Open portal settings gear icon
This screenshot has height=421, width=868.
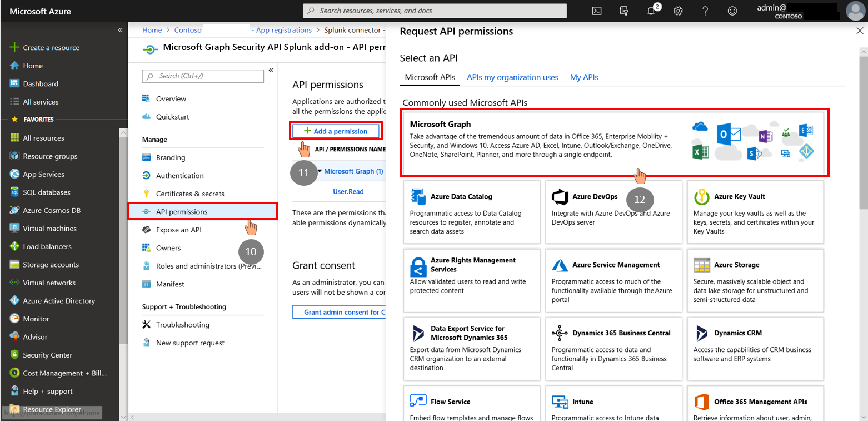[x=678, y=11]
